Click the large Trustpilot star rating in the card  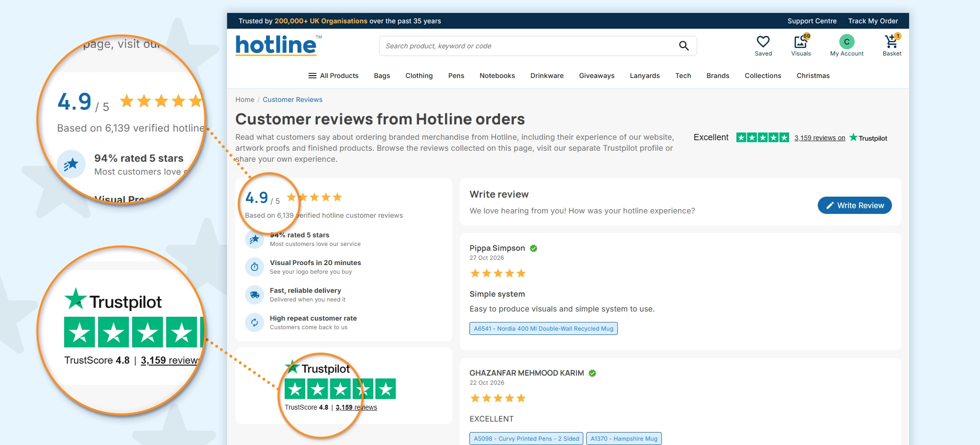click(340, 389)
